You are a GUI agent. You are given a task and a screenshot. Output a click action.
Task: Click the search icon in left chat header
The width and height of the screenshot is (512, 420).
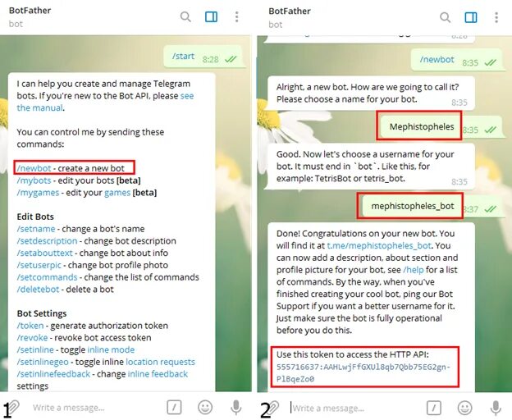(185, 16)
